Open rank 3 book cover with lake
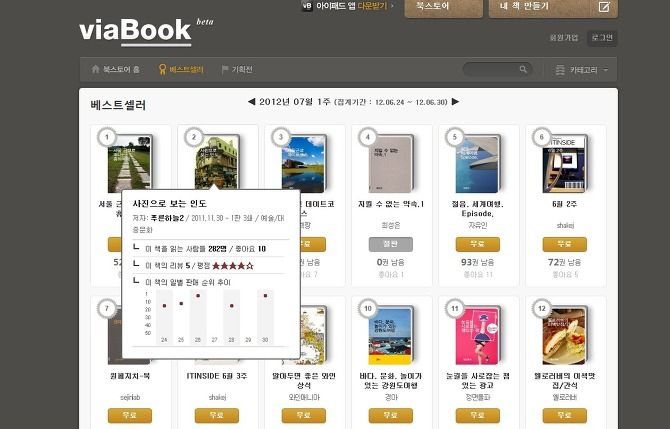 coord(304,163)
